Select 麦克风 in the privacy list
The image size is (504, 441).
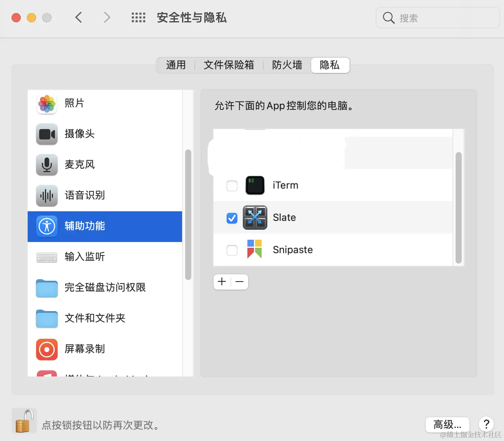(105, 165)
